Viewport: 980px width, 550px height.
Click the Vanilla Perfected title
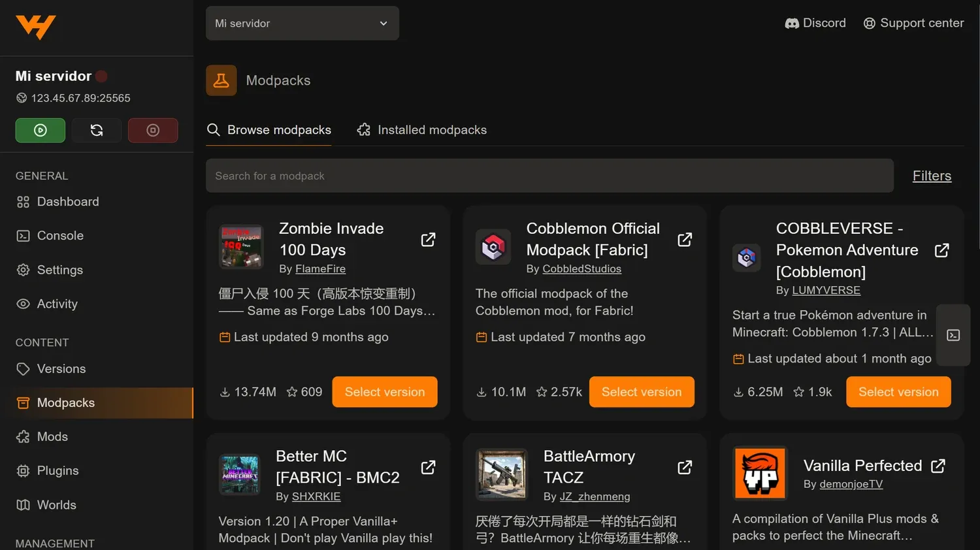[862, 466]
